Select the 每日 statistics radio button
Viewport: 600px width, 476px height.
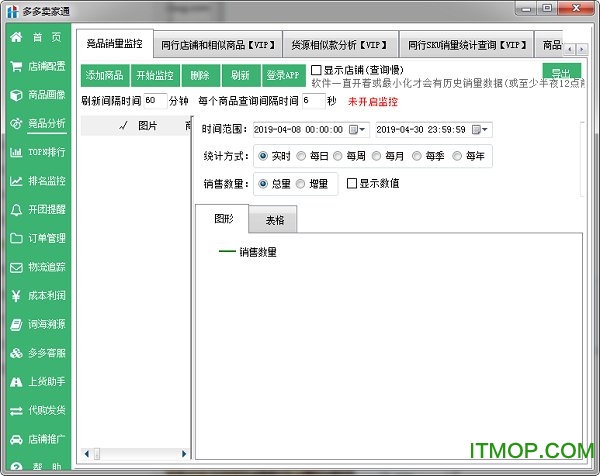(x=301, y=156)
